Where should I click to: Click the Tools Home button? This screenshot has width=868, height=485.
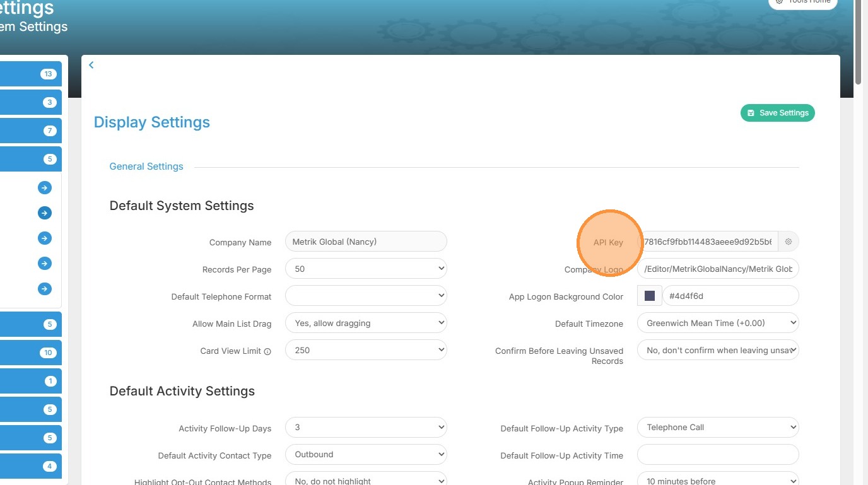pyautogui.click(x=803, y=2)
